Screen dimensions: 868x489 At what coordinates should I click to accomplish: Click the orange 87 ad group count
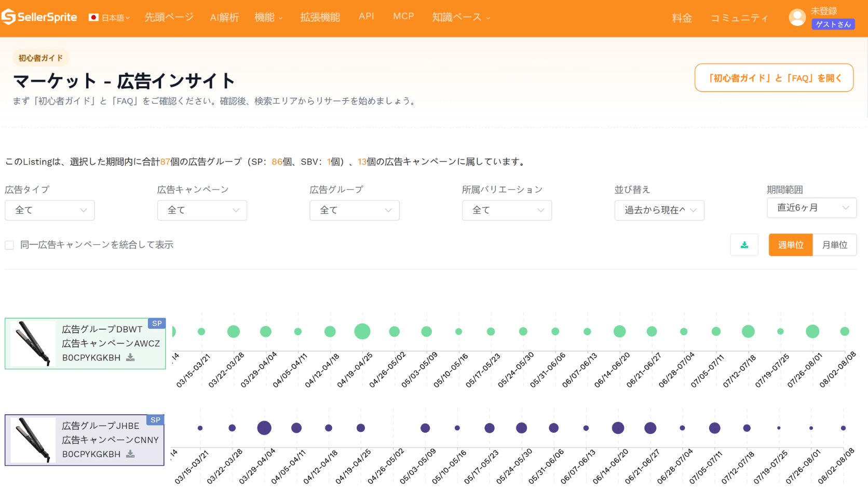[x=165, y=162]
